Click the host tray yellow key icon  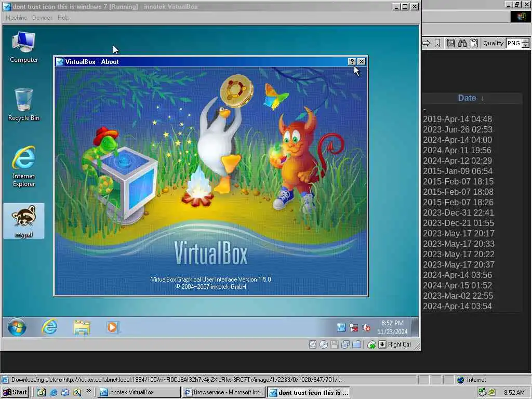(x=491, y=393)
